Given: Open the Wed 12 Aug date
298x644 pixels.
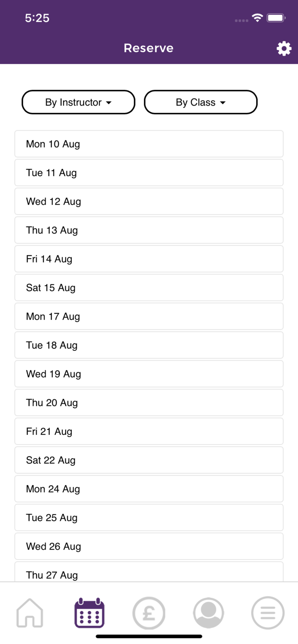Looking at the screenshot, I should click(149, 201).
